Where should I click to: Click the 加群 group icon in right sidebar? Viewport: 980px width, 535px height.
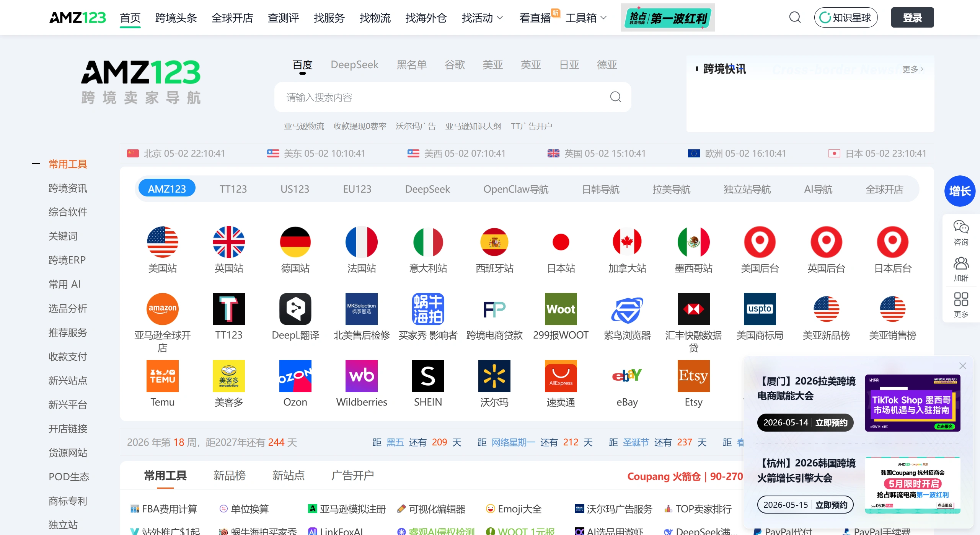(961, 263)
